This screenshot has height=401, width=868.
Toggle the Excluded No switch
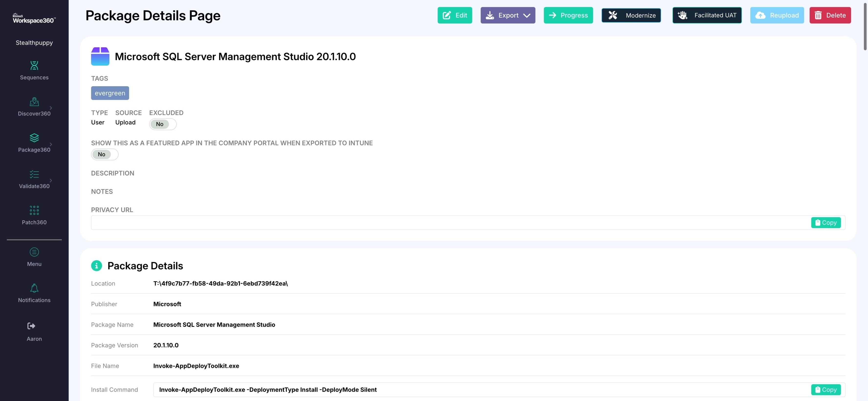click(163, 124)
